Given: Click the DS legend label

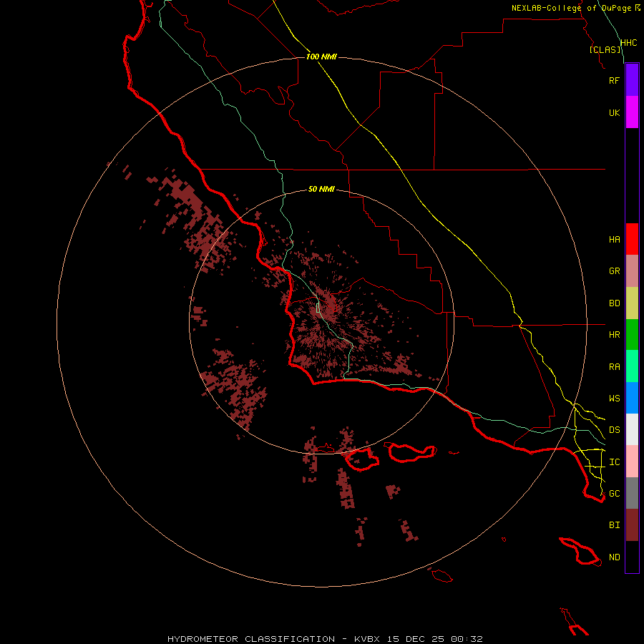Looking at the screenshot, I should coord(614,430).
